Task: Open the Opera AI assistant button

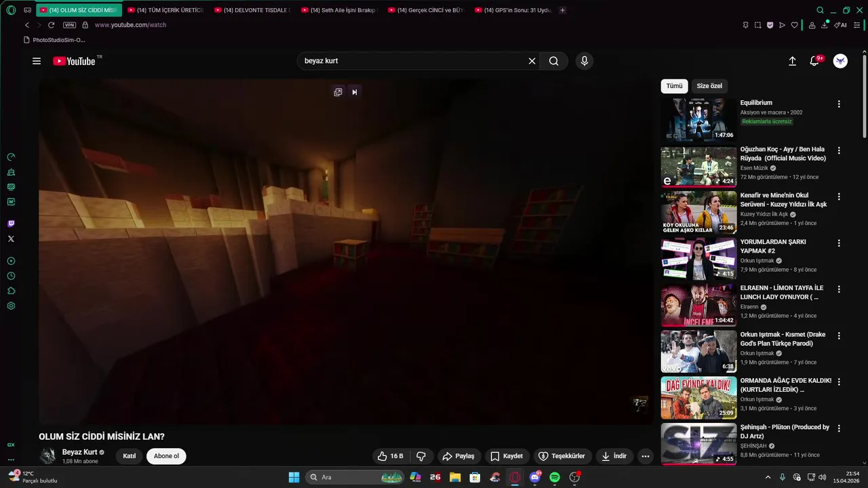Action: pyautogui.click(x=840, y=25)
